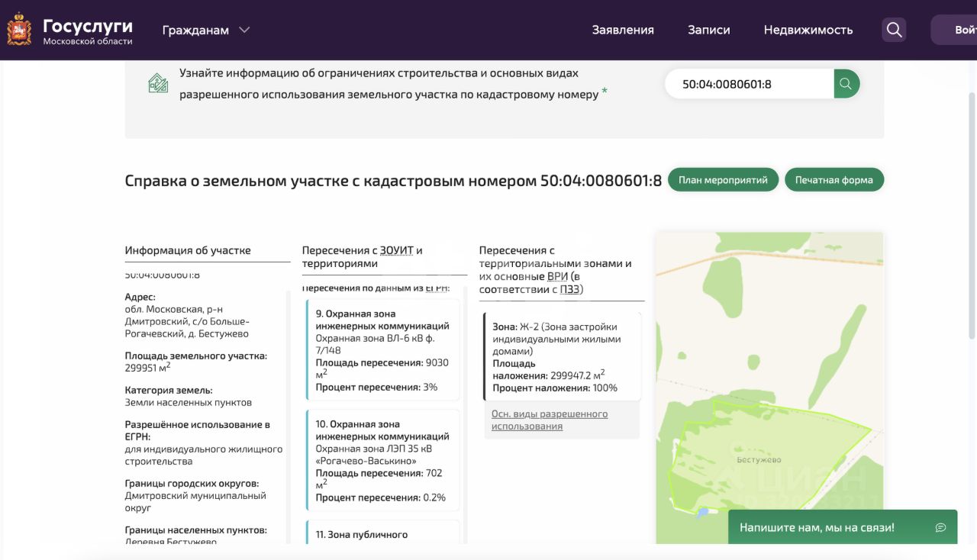Expand the Гражданам dropdown chevron
Viewport: 977px width, 560px height.
tap(244, 30)
